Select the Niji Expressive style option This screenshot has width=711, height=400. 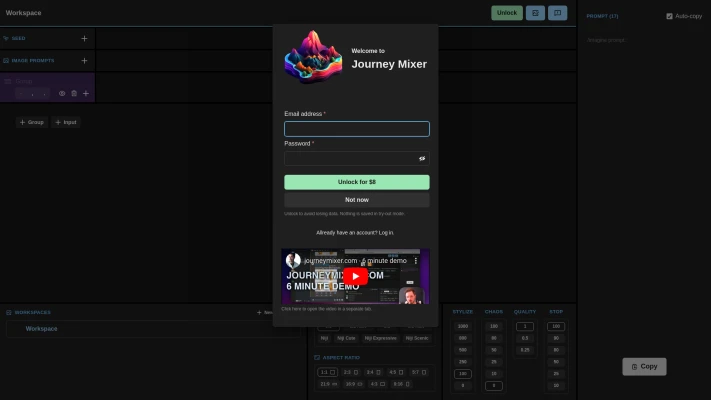coord(380,338)
